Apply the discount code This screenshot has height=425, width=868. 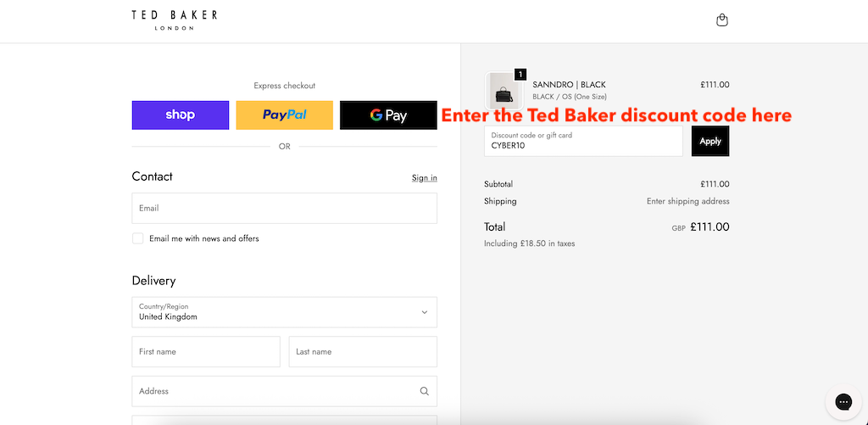coord(710,141)
